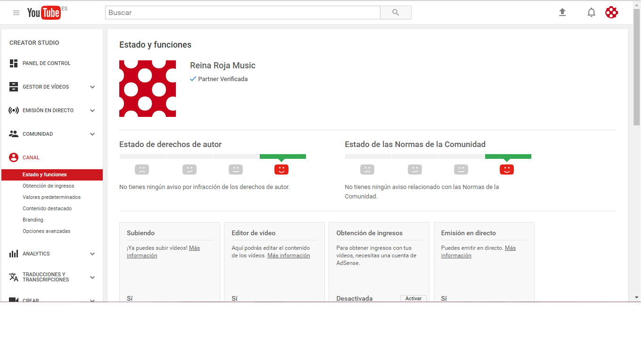Screen dimensions: 644x362
Task: Open Contenido destacado in the sidebar
Action: point(47,208)
